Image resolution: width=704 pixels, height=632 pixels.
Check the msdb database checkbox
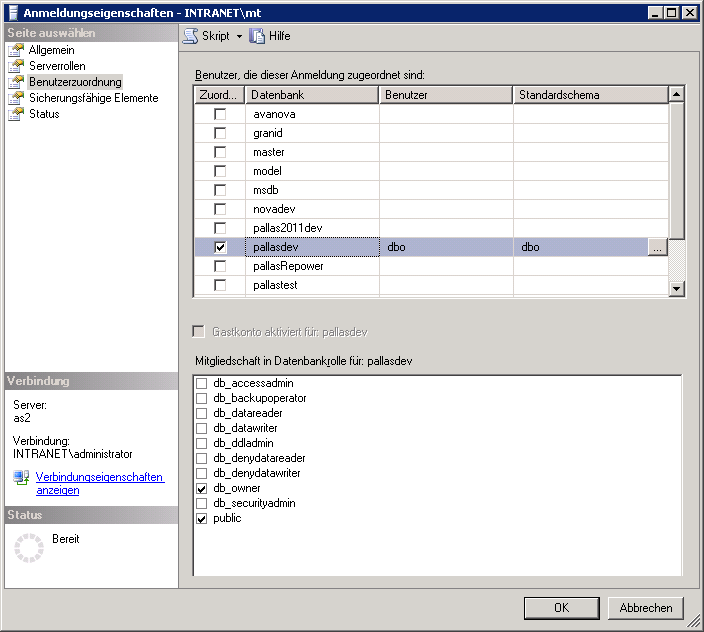(220, 190)
